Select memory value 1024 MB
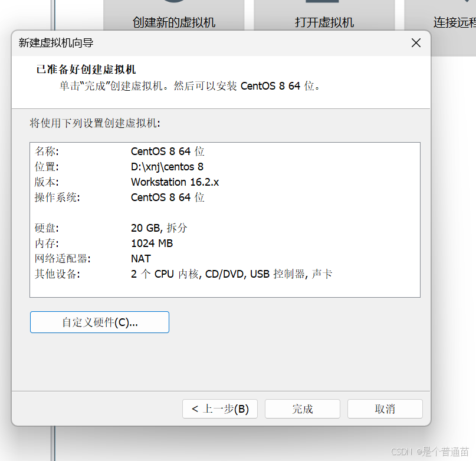Image resolution: width=476 pixels, height=461 pixels. coord(152,243)
